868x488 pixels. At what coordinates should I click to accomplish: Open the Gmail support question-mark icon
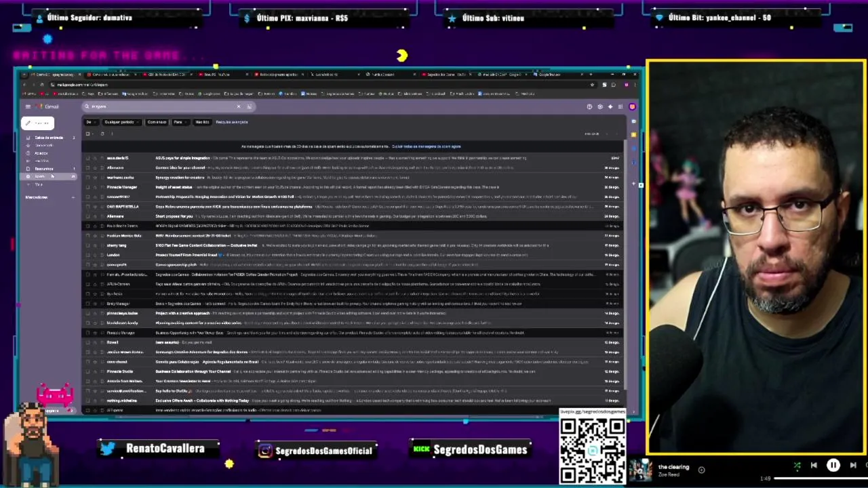coord(589,106)
